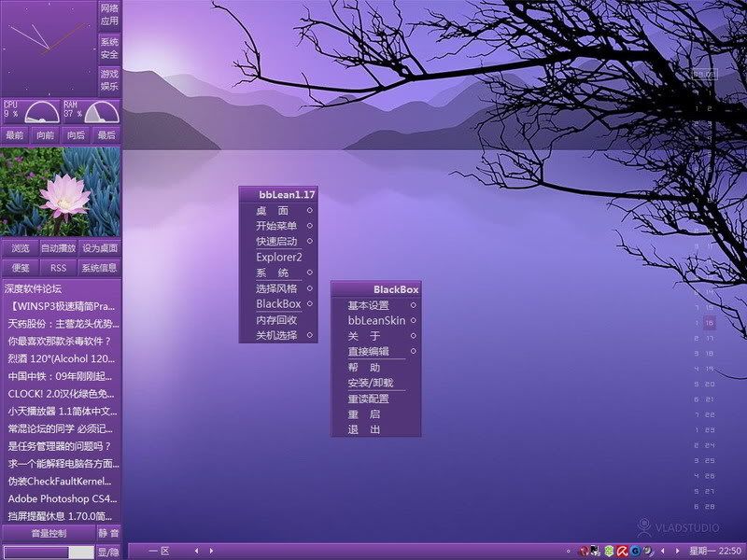Screen dimensions: 747x560
Task: Click the 自动播放 button
Action: point(58,248)
